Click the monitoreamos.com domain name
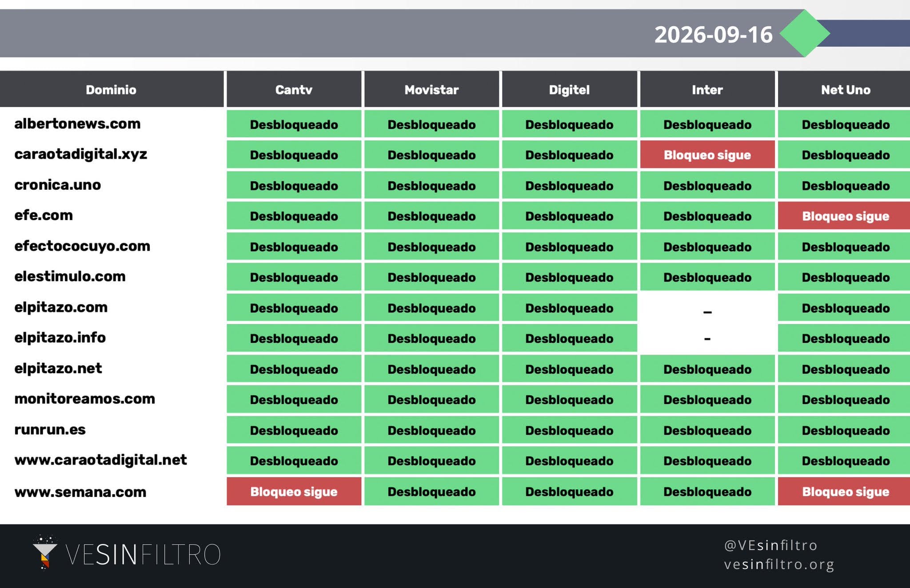 (84, 399)
